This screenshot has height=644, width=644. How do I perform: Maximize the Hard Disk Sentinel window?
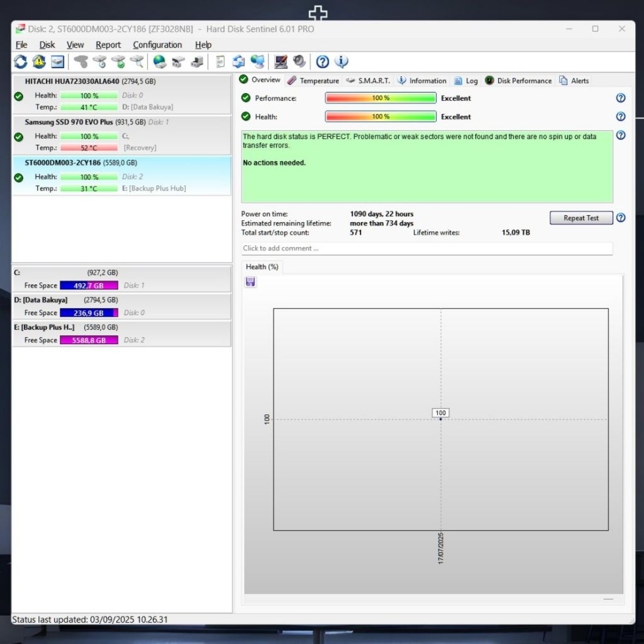[595, 29]
